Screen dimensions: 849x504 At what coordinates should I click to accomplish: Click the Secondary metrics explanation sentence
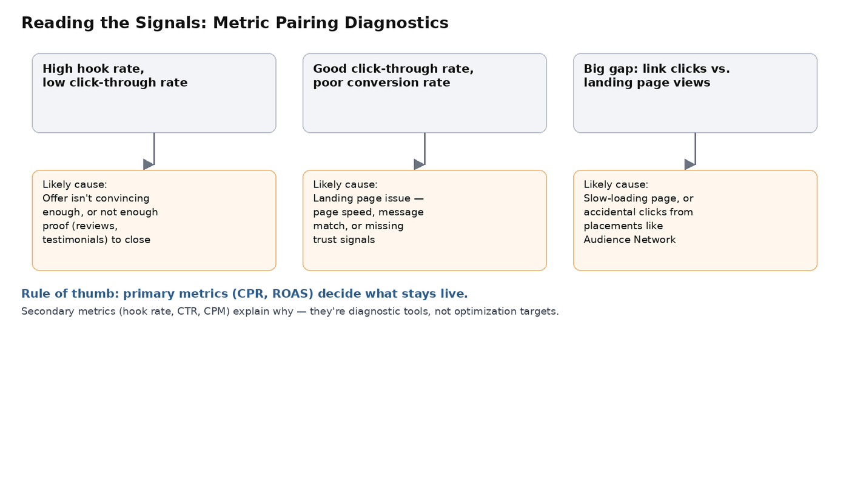[x=290, y=312]
